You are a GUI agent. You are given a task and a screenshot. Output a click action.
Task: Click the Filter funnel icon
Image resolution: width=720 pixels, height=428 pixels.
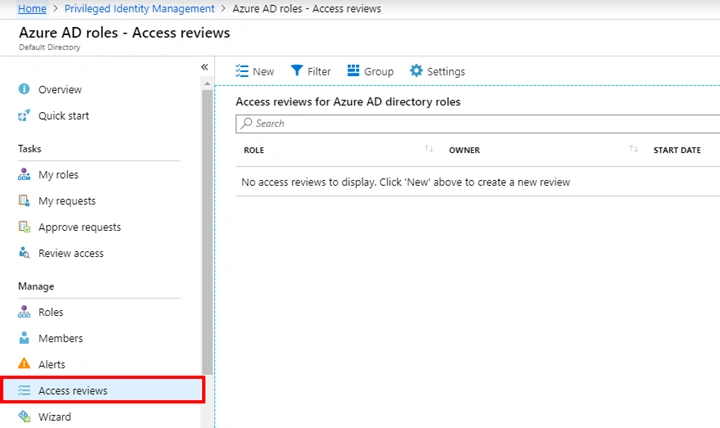click(297, 70)
